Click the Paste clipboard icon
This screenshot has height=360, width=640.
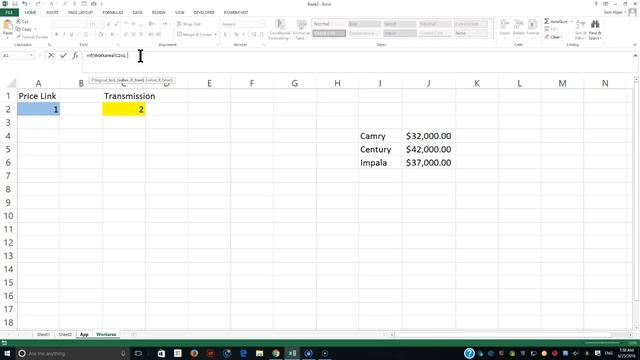click(x=7, y=26)
